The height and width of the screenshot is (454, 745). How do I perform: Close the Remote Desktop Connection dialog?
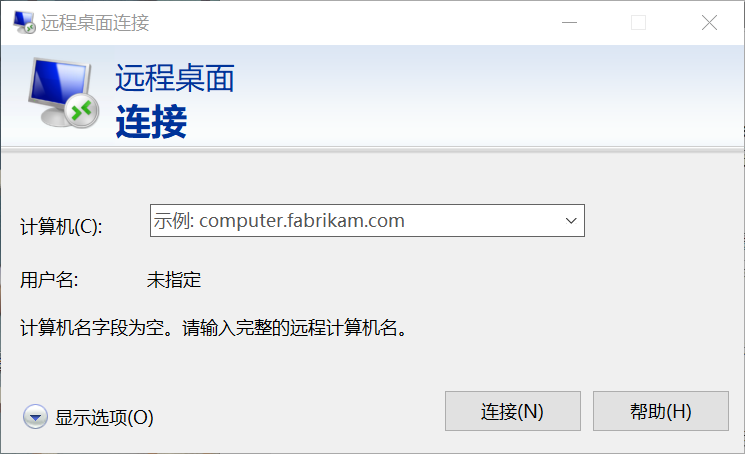tap(709, 22)
